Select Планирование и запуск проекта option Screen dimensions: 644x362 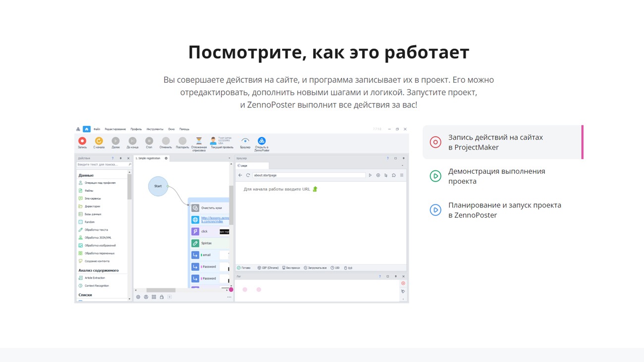click(x=504, y=210)
